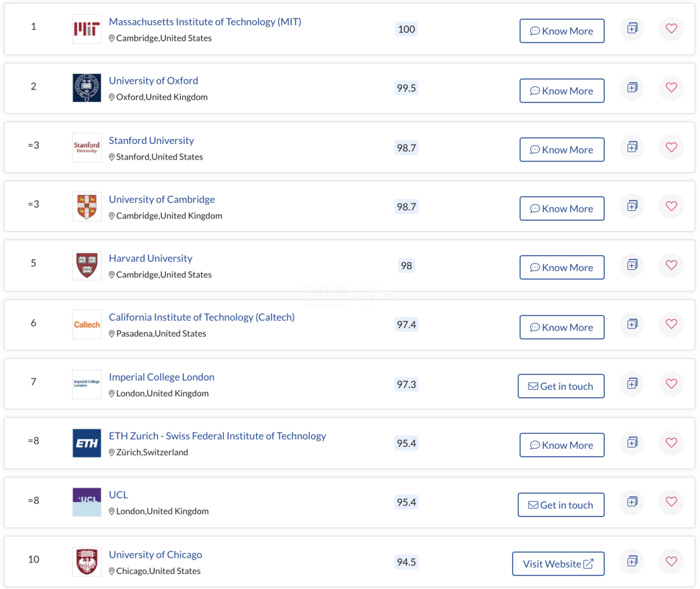
Task: Favorite Caltech using the heart icon
Action: [x=671, y=324]
